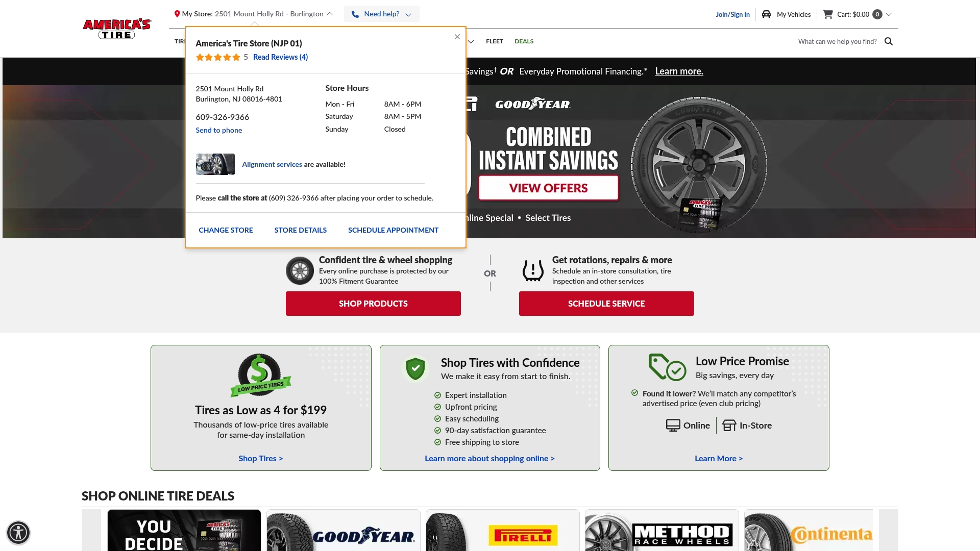
Task: Click the store address 2501 Mount Holly Rd
Action: pyautogui.click(x=229, y=89)
